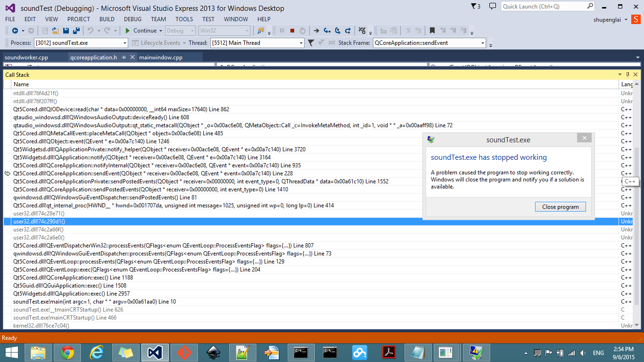Click the thread filter funnel icon
This screenshot has height=362, width=644.
point(311,43)
